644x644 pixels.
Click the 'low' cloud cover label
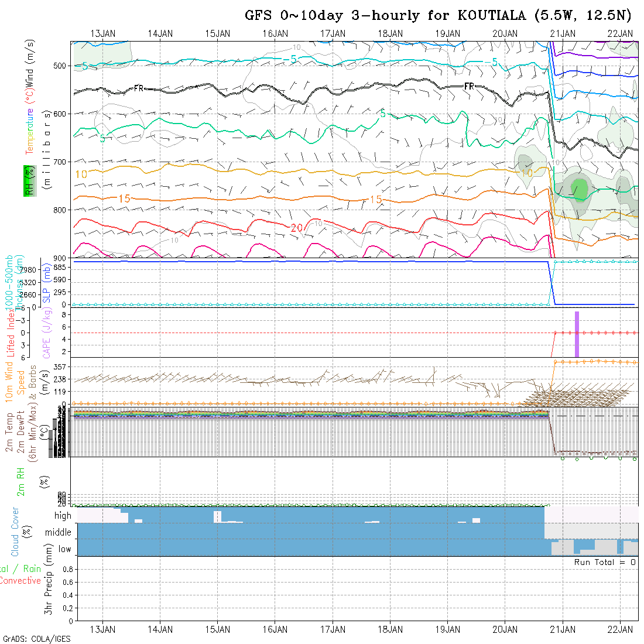click(x=64, y=549)
